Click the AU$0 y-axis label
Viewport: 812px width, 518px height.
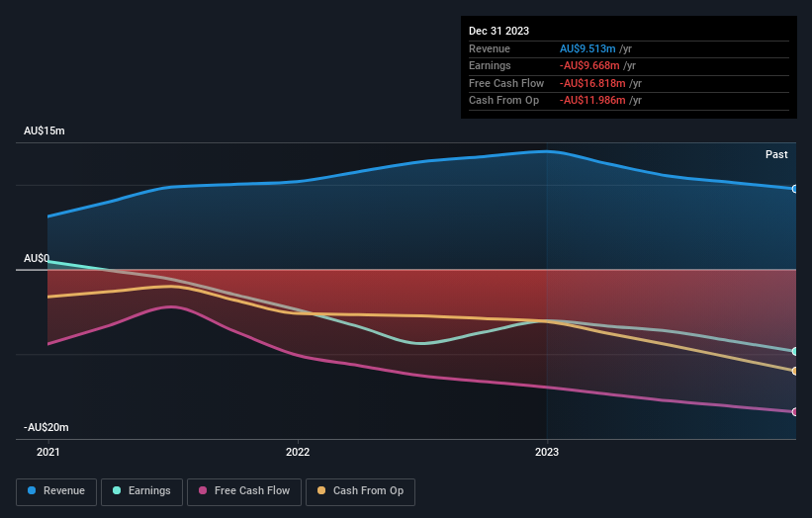[x=37, y=258]
